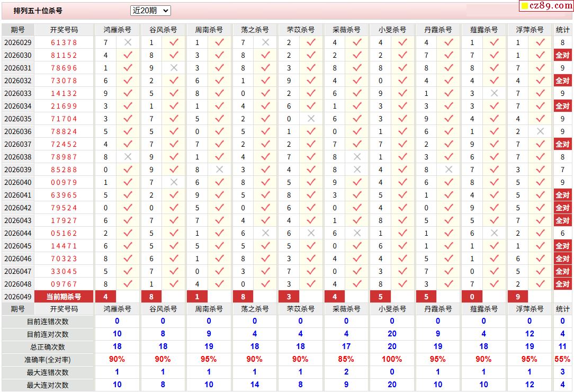Click the 目前连对次数 row label

tap(48, 334)
